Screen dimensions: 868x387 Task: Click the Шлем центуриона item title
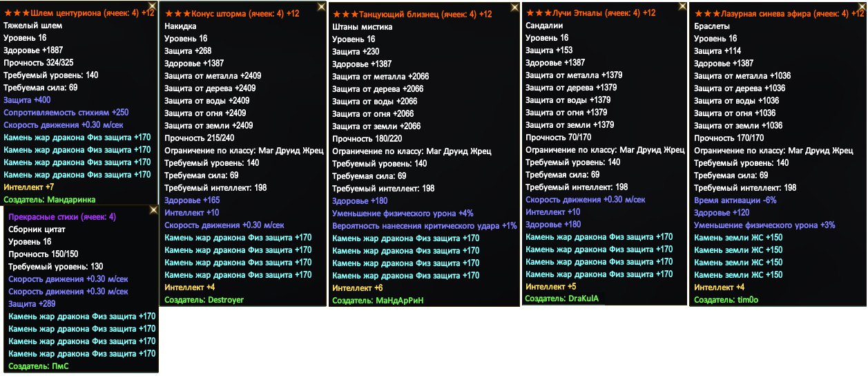(79, 13)
